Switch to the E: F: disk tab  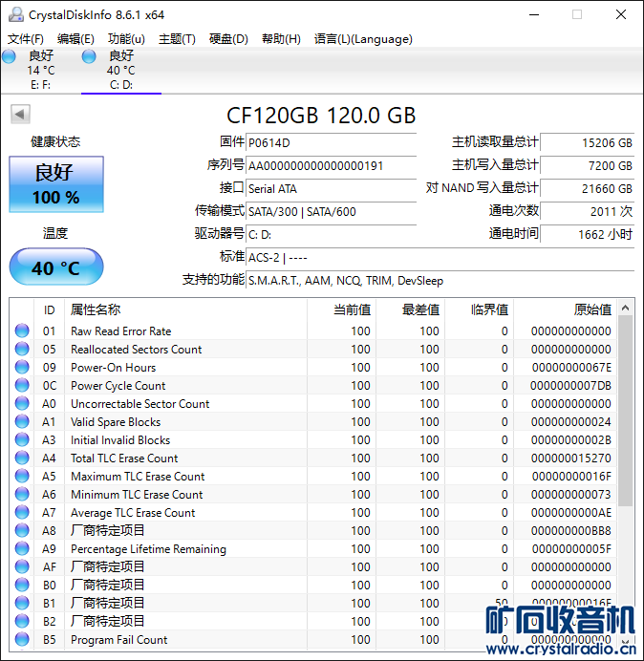coord(40,70)
